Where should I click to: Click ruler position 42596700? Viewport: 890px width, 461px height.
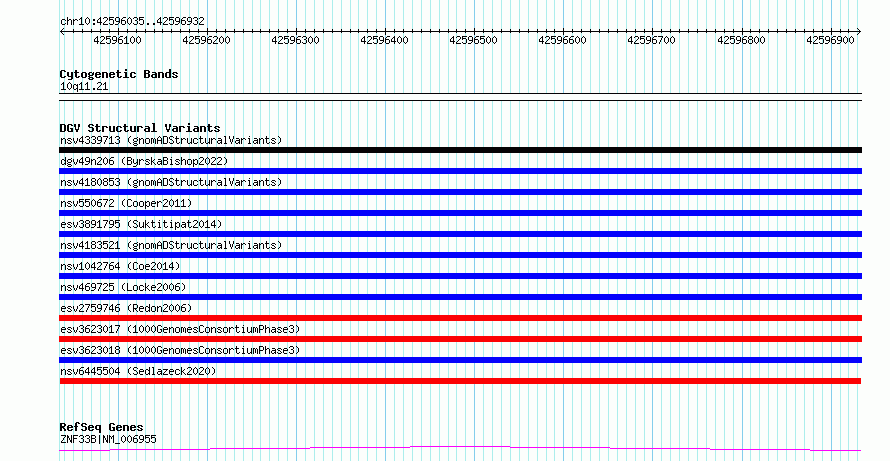click(x=652, y=40)
